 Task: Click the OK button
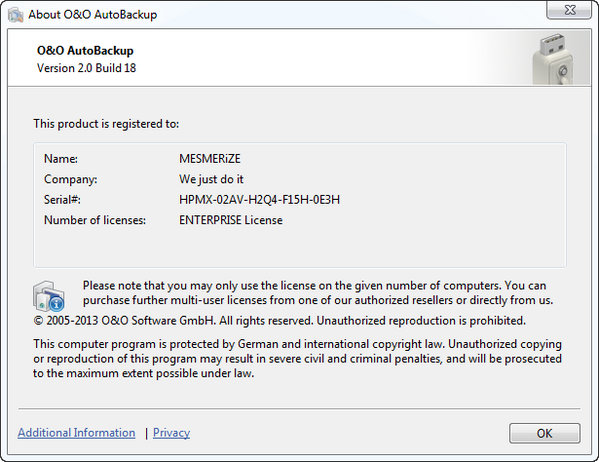[x=544, y=433]
